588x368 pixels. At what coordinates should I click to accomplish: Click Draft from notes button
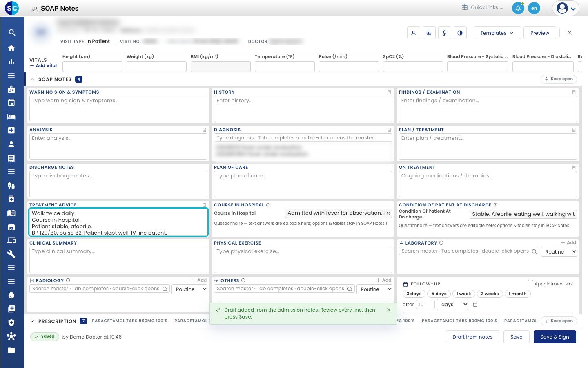(472, 337)
